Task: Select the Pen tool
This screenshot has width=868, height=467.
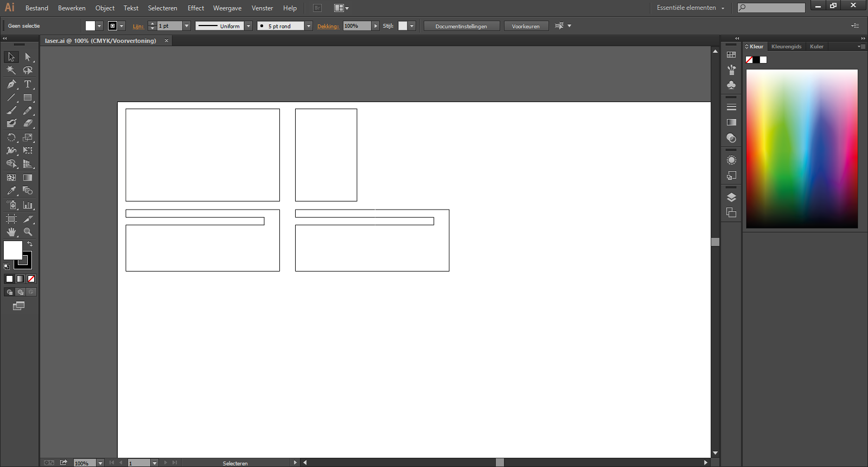Action: [11, 84]
